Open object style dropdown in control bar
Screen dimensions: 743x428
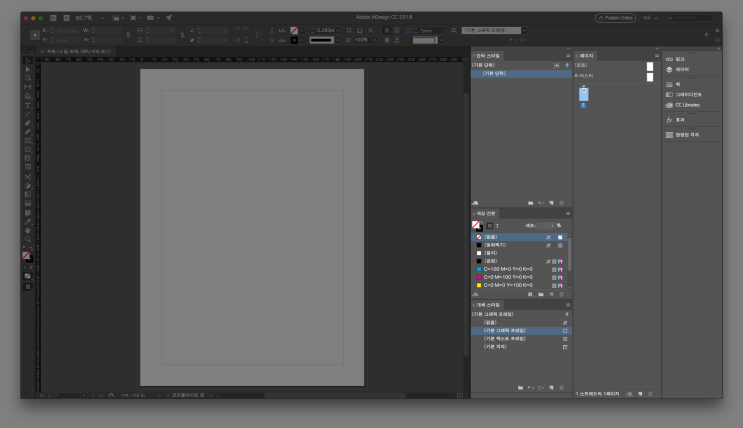click(524, 30)
